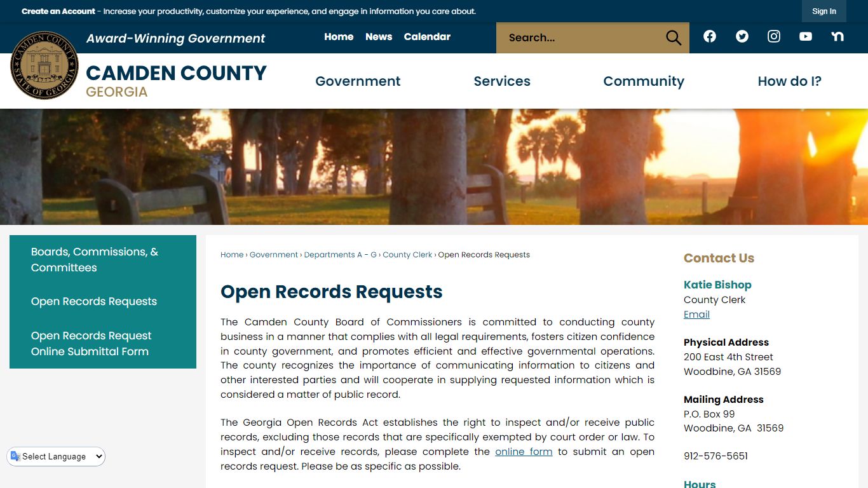Image resolution: width=868 pixels, height=488 pixels.
Task: Open Boards, Commissions, & Committees sidebar link
Action: [x=103, y=260]
